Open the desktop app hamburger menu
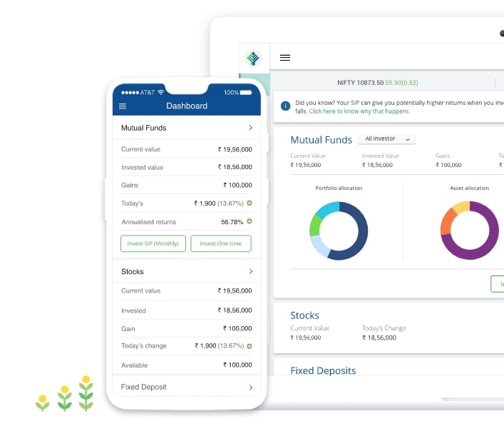Viewport: 504px width, 431px height. click(284, 58)
